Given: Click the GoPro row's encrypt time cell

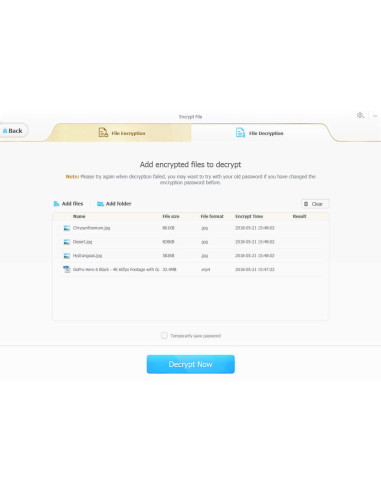Looking at the screenshot, I should [x=255, y=269].
